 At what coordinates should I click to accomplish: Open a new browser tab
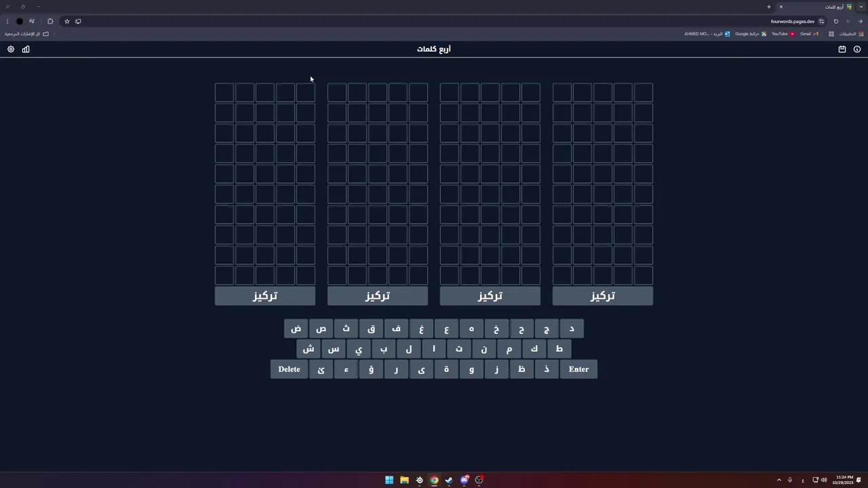point(769,7)
